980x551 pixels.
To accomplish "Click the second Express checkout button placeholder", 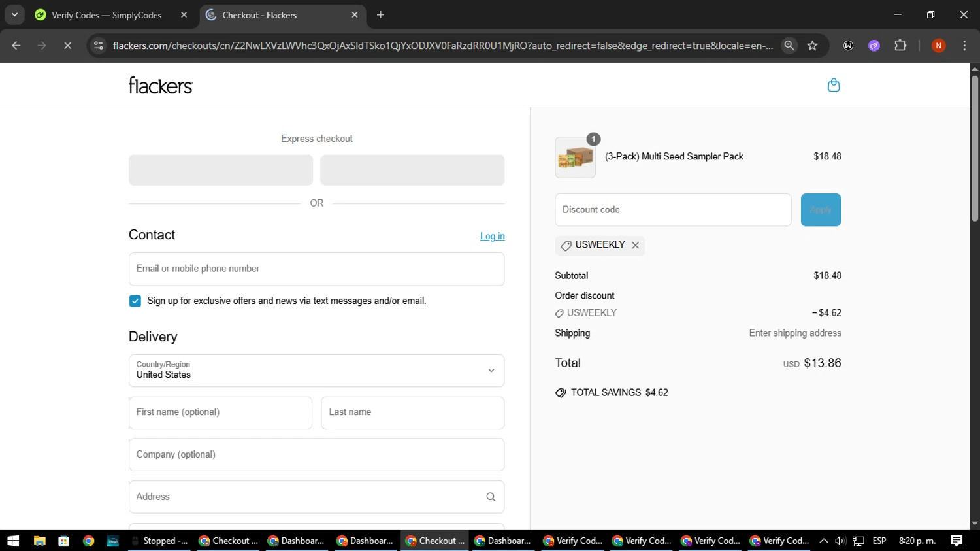I will coord(412,170).
